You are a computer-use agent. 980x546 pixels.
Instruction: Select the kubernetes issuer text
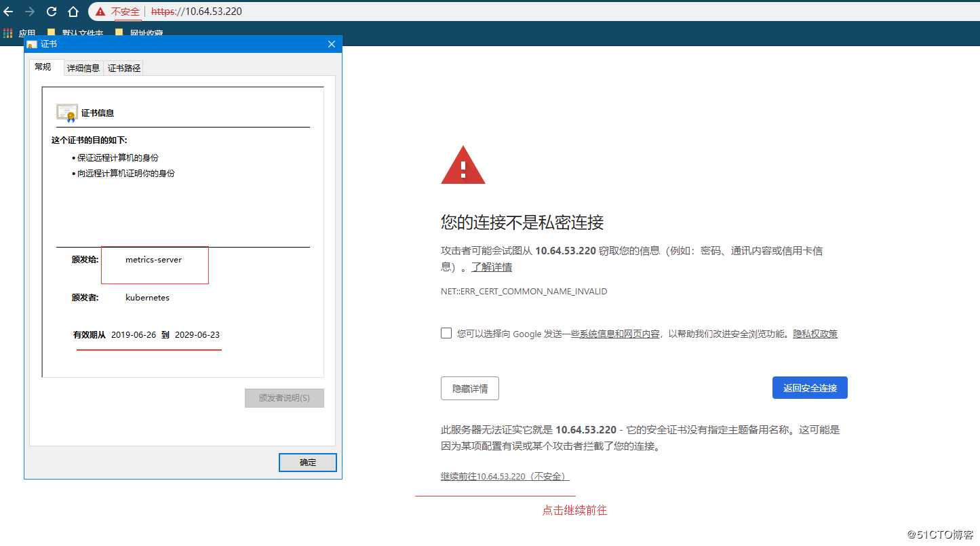pos(148,298)
